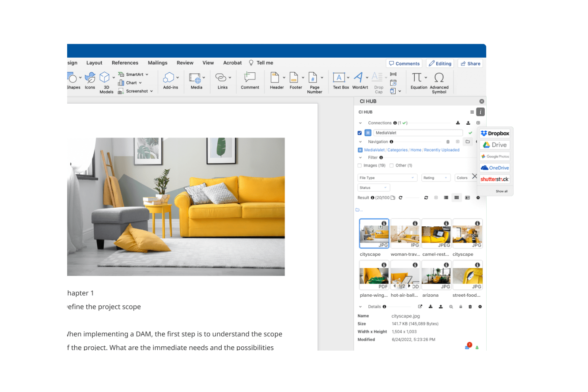Click the grid view icon in CI HUB results

(x=456, y=197)
